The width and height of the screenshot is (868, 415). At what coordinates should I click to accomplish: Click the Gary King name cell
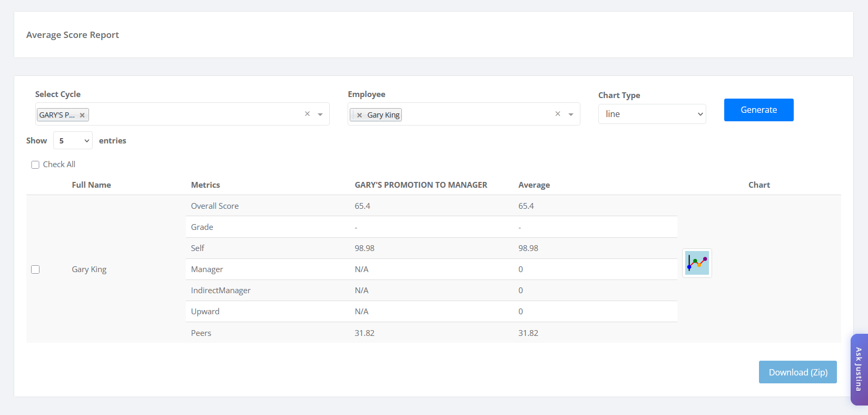coord(89,269)
